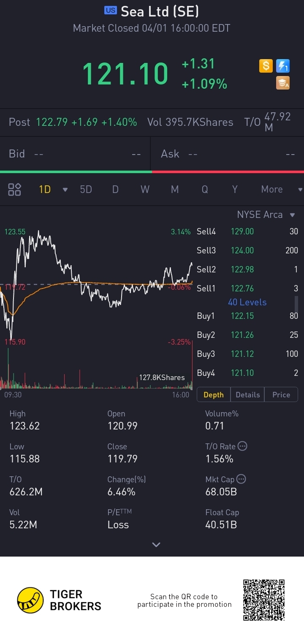Image resolution: width=304 pixels, height=644 pixels.
Task: Select the Depth tab
Action: pos(214,394)
